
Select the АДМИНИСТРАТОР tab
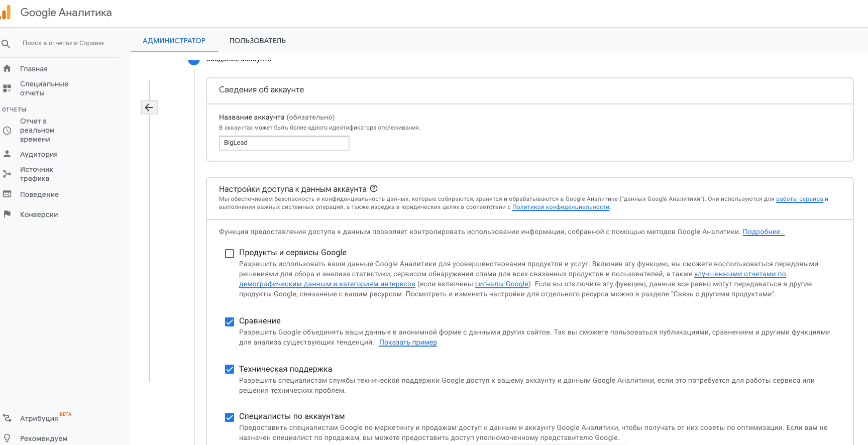(174, 41)
